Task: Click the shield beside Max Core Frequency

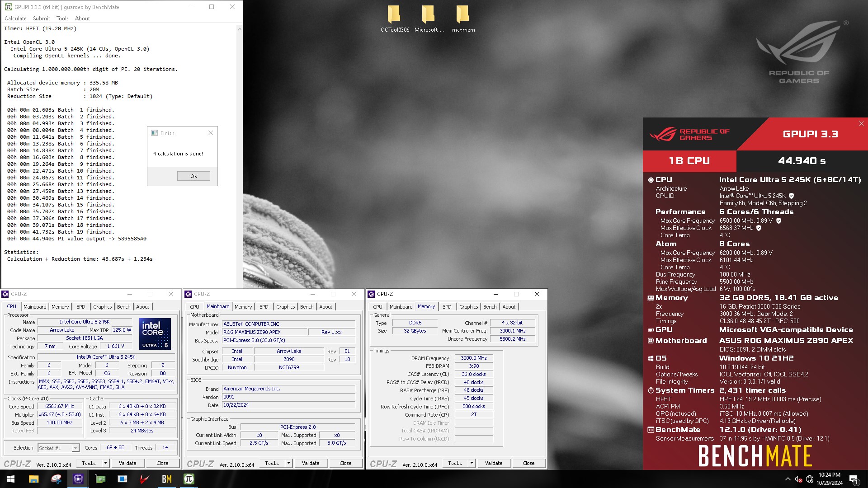Action: pyautogui.click(x=778, y=221)
